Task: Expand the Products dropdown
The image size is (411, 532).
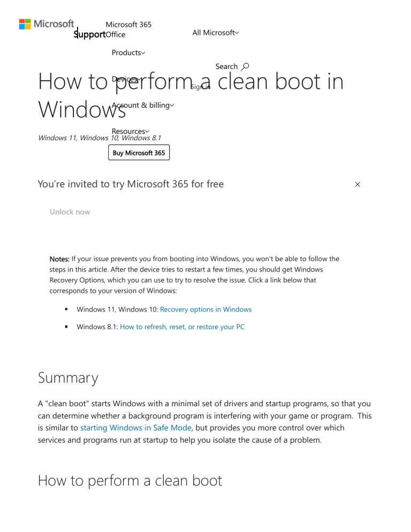Action: [128, 52]
